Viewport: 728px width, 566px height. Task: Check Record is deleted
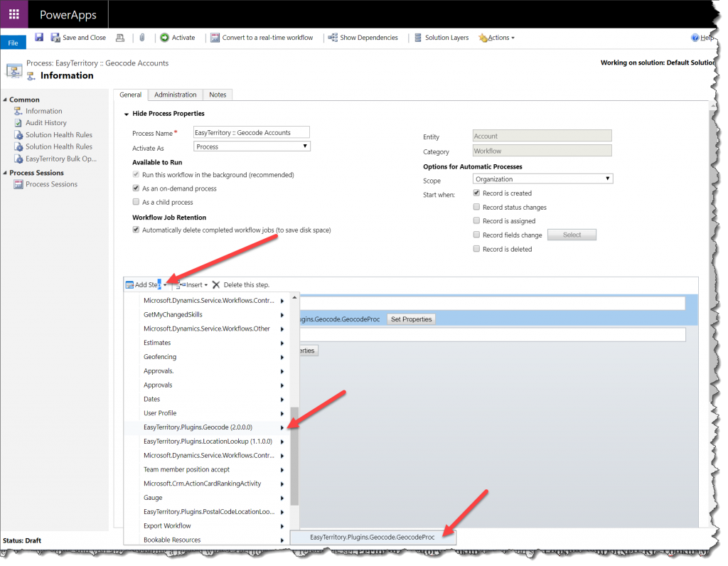tap(476, 249)
